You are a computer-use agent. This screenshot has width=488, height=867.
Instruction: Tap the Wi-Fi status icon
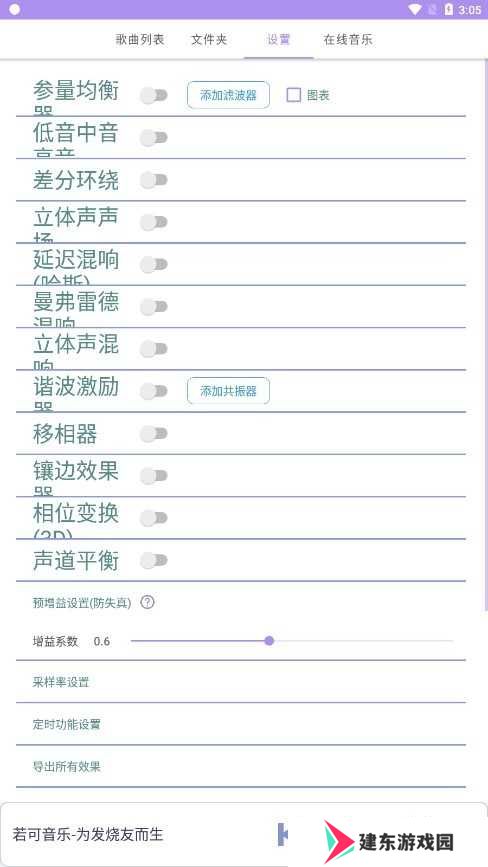tap(414, 10)
